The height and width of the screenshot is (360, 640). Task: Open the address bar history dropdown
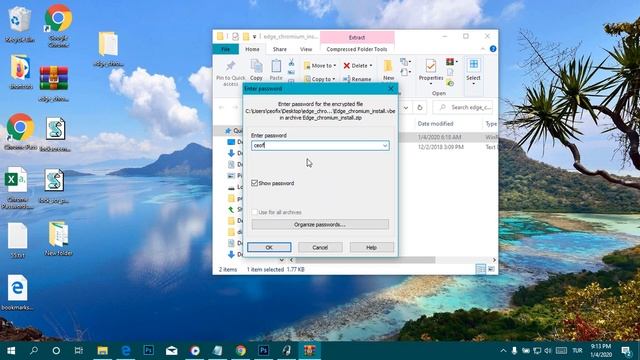(406, 107)
